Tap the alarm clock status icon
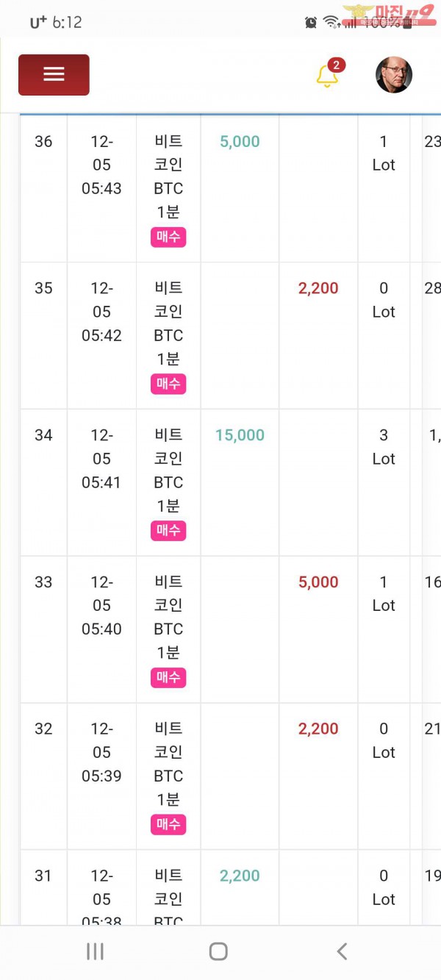This screenshot has height=980, width=441. [x=311, y=23]
